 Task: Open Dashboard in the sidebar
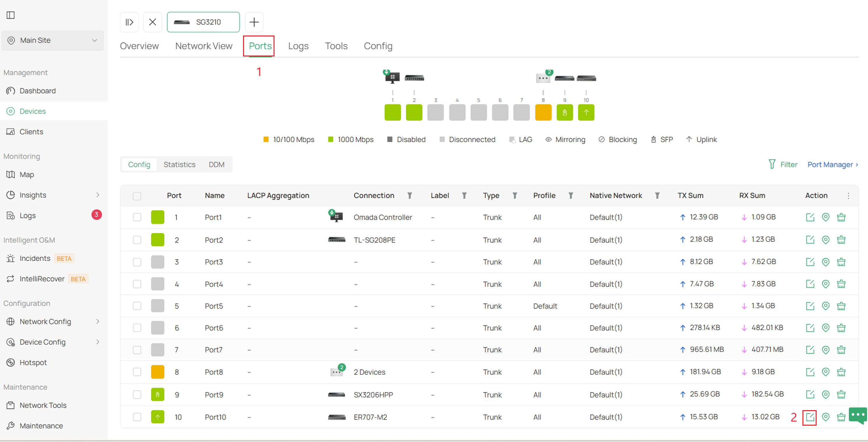click(x=54, y=91)
